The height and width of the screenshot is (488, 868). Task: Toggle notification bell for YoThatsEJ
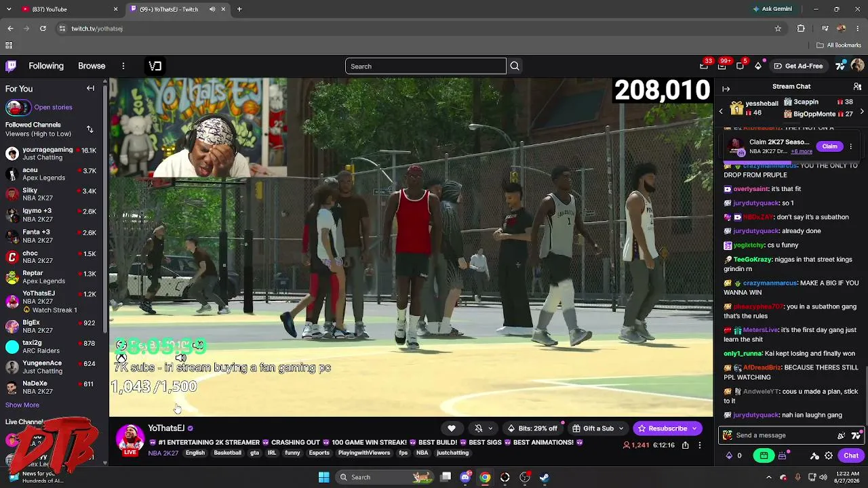[479, 428]
